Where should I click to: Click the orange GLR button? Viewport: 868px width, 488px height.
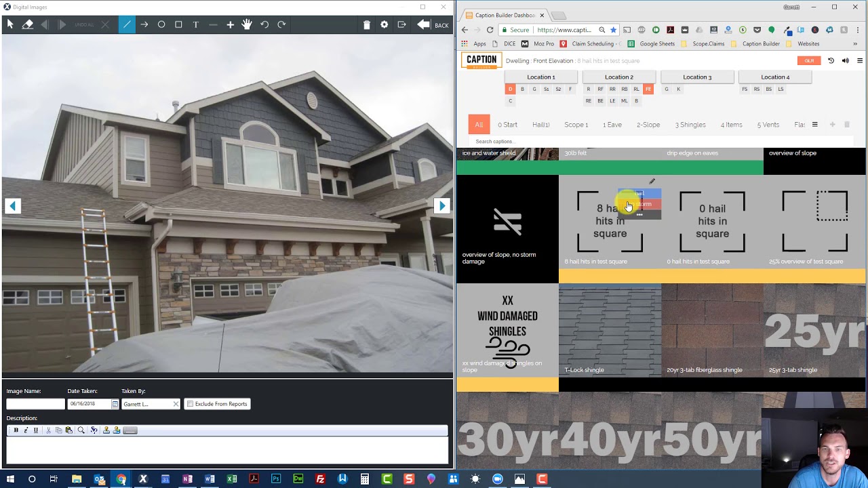[x=809, y=61]
